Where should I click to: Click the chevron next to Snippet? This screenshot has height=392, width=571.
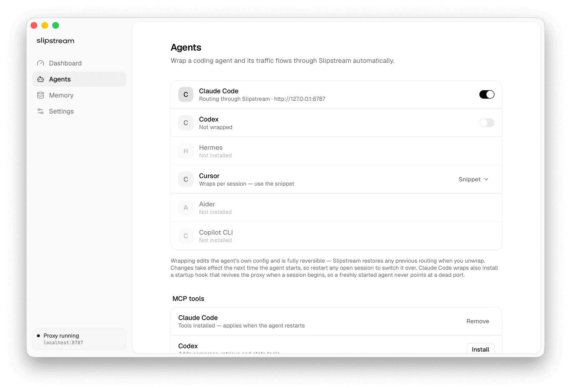click(486, 179)
